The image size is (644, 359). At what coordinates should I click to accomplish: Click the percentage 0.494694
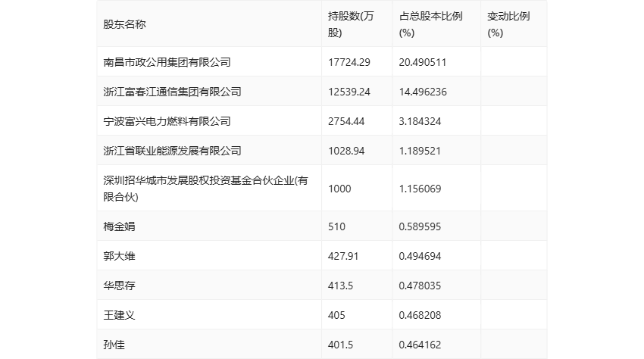click(x=420, y=256)
